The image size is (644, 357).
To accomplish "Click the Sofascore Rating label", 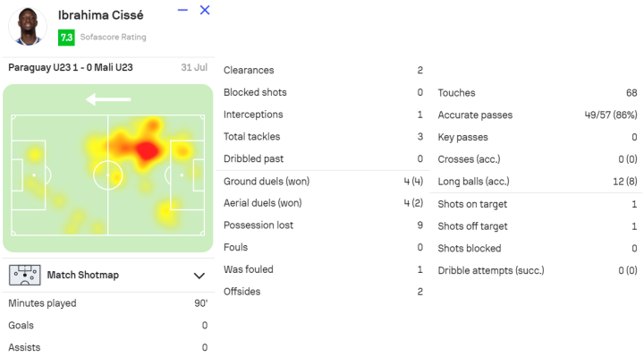I will pyautogui.click(x=113, y=37).
